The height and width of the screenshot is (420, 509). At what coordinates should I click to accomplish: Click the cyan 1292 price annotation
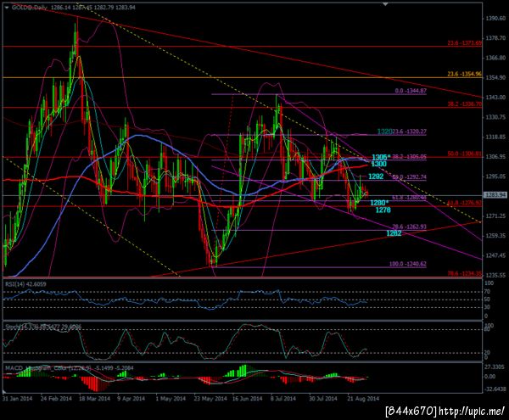coord(376,176)
